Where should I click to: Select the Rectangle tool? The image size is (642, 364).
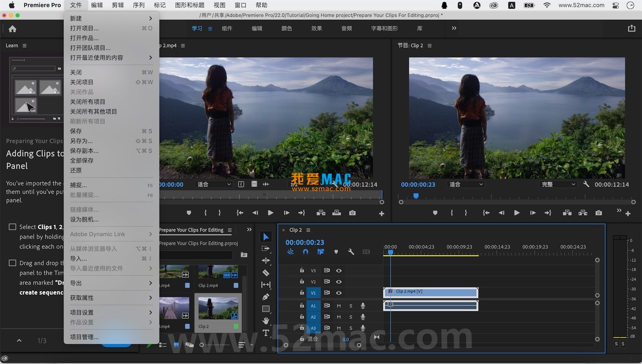(266, 309)
